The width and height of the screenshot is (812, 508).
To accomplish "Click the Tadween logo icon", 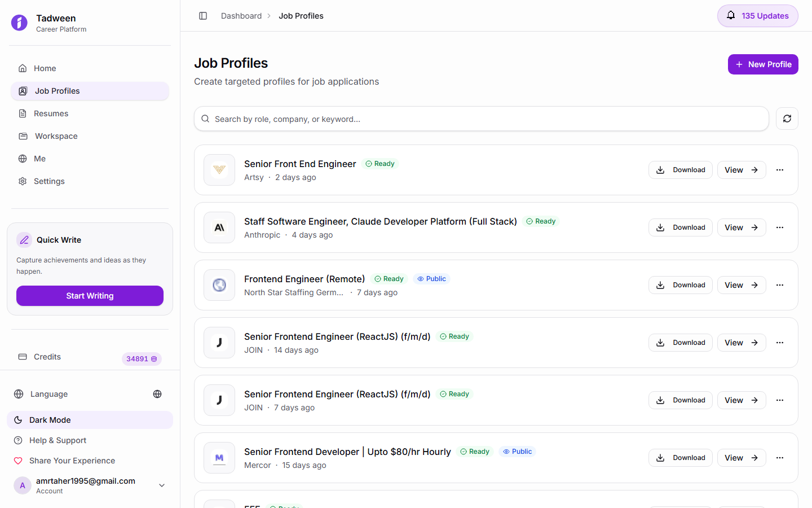I will 19,23.
